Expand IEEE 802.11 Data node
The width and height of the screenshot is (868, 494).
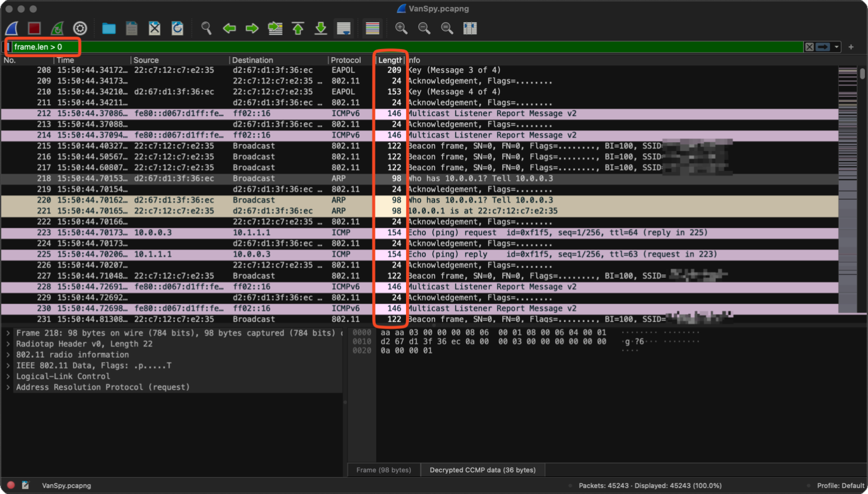pyautogui.click(x=8, y=366)
